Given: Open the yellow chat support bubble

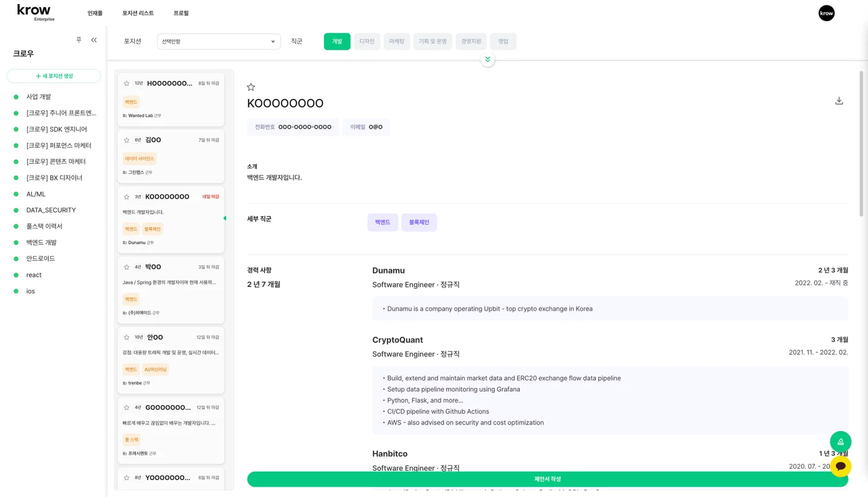Looking at the screenshot, I should (x=840, y=466).
